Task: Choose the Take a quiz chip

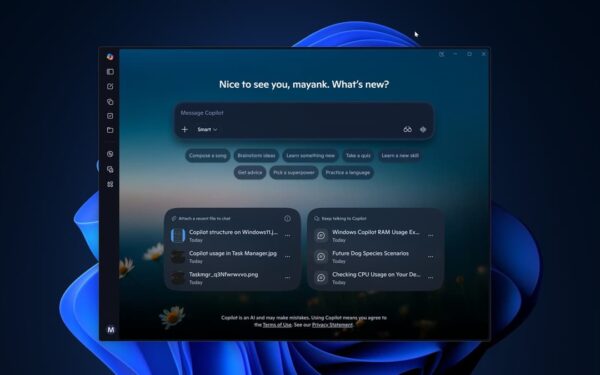Action: tap(358, 156)
